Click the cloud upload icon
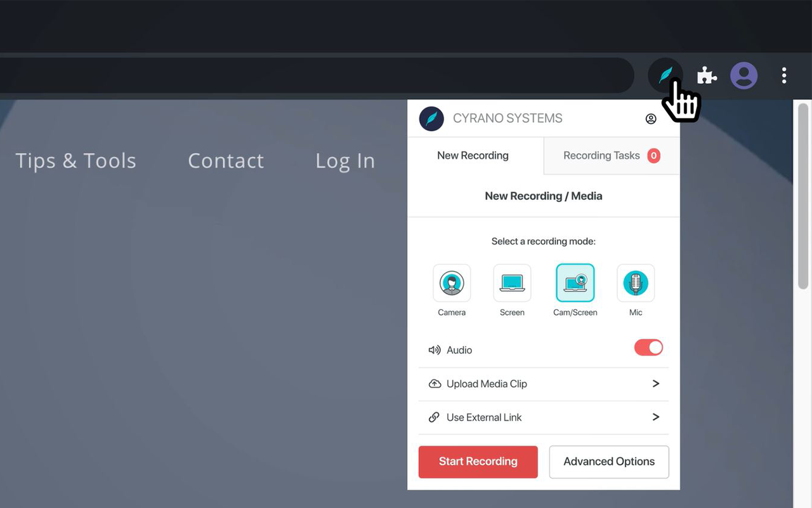Viewport: 812px width, 508px height. pos(435,384)
